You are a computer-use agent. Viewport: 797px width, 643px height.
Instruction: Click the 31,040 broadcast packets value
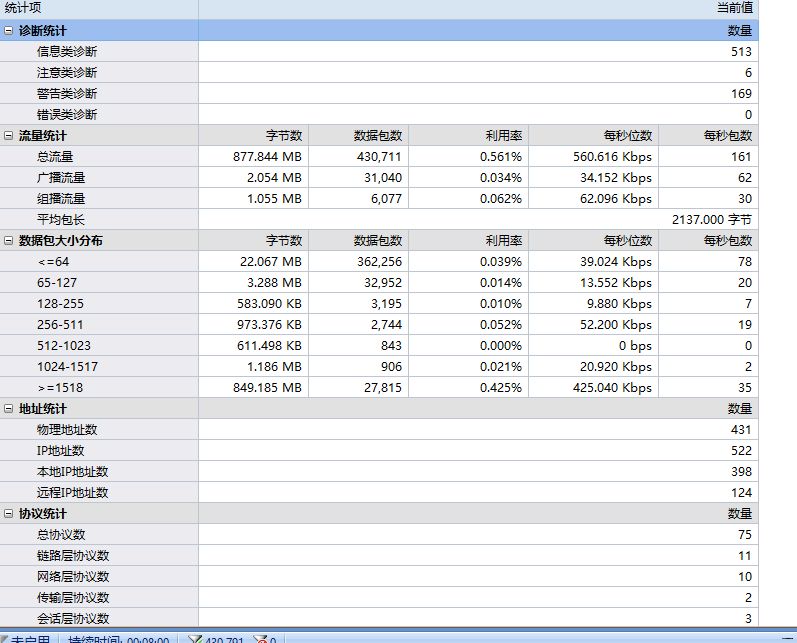[383, 177]
